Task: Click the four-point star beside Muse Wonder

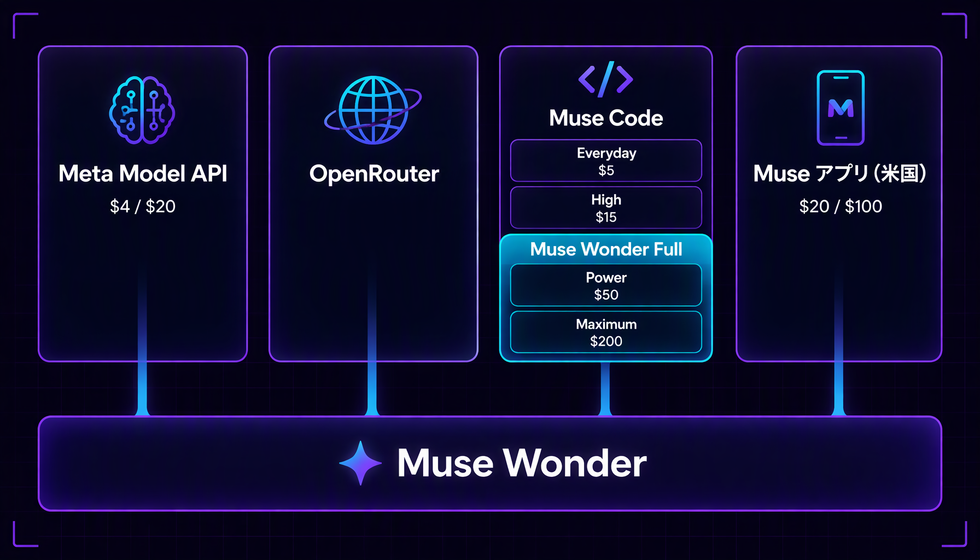Action: tap(360, 463)
